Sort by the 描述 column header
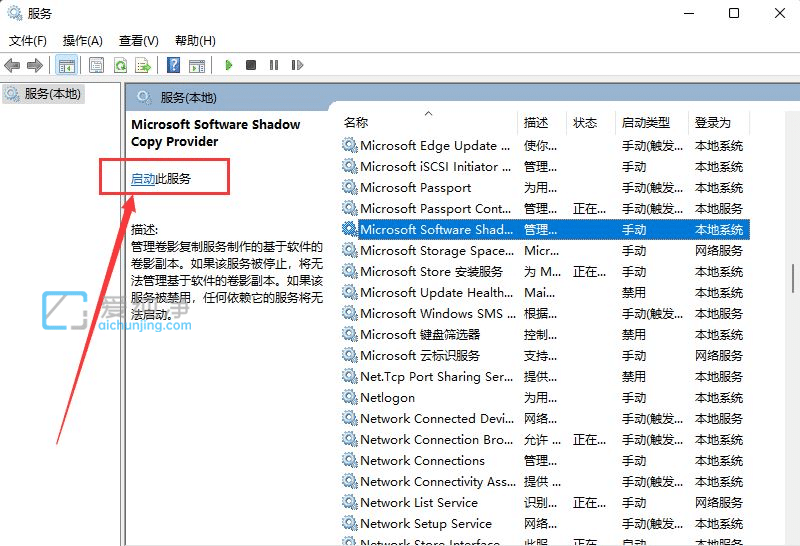800x546 pixels. (536, 122)
